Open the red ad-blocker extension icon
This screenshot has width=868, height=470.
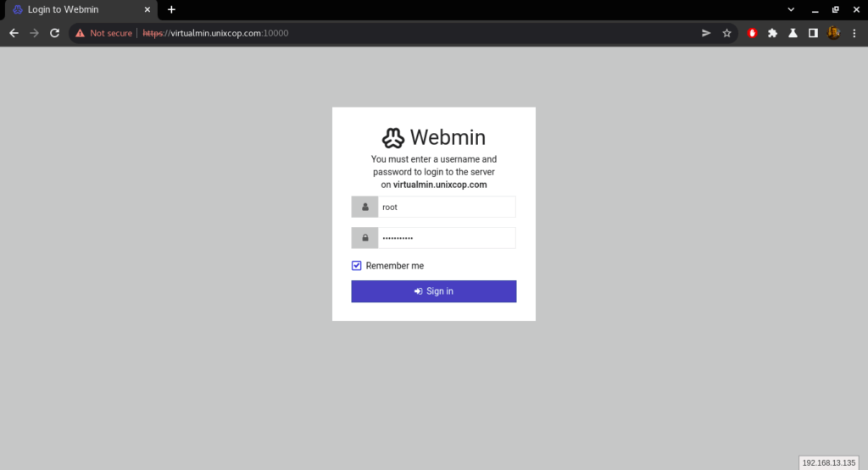(x=753, y=33)
